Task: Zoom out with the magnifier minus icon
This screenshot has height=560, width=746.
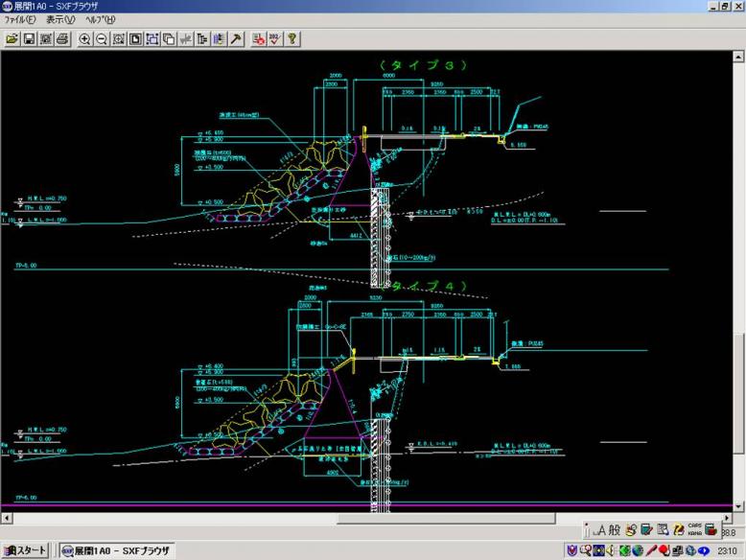Action: [102, 39]
